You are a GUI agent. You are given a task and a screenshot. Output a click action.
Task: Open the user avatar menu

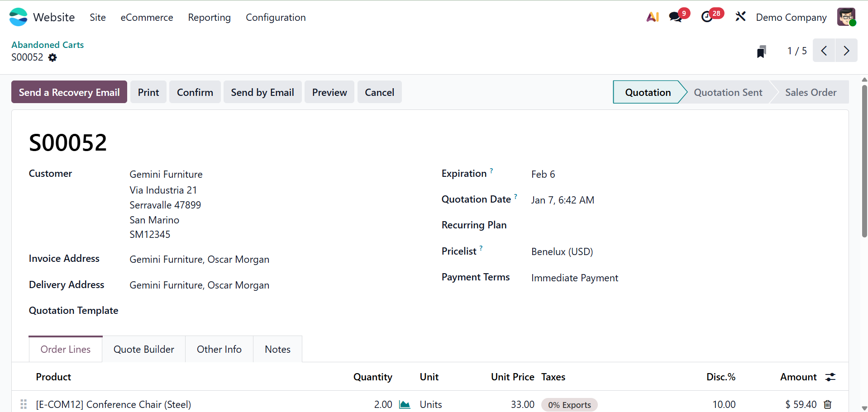click(x=846, y=17)
